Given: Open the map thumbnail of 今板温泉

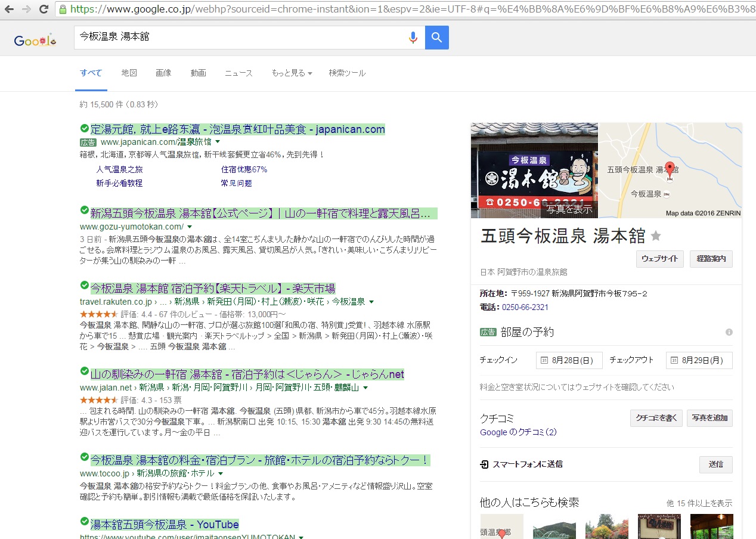Looking at the screenshot, I should (x=670, y=171).
